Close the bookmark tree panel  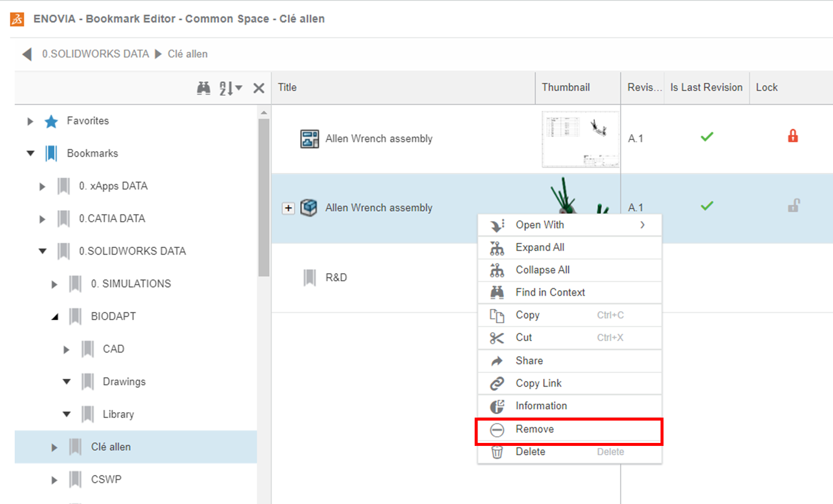[258, 88]
